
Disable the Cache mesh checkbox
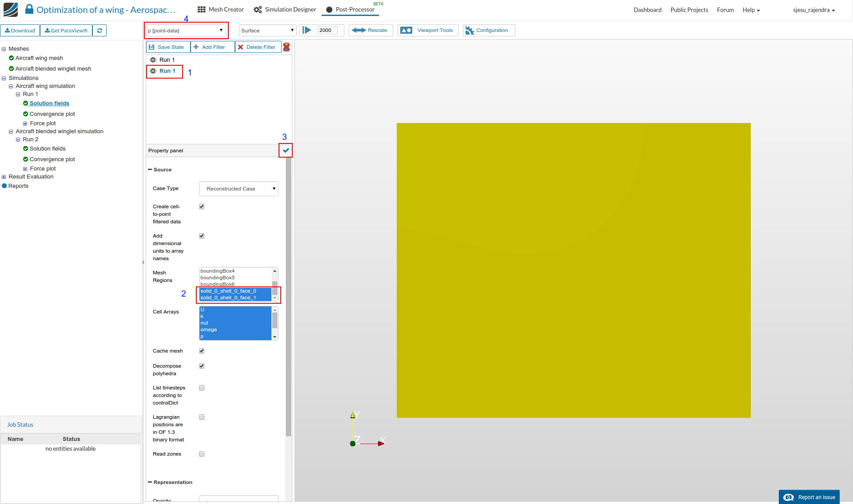click(x=202, y=351)
